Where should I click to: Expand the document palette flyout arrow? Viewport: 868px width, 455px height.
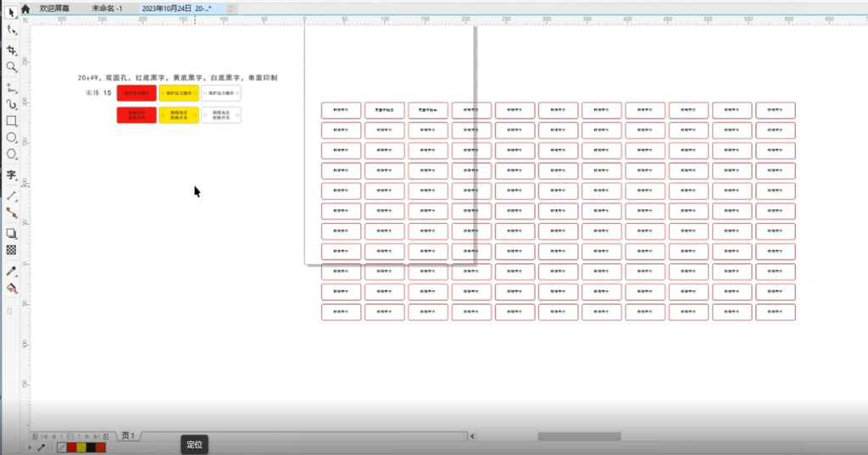coord(30,447)
